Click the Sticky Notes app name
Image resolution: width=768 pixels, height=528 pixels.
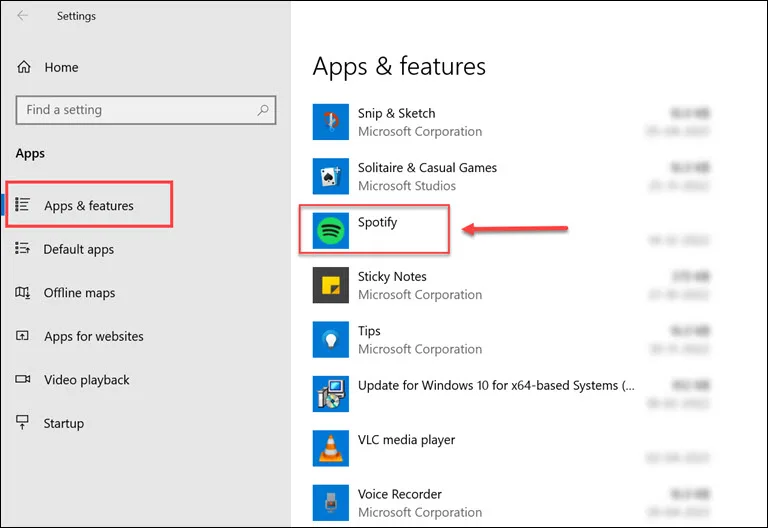(x=392, y=277)
